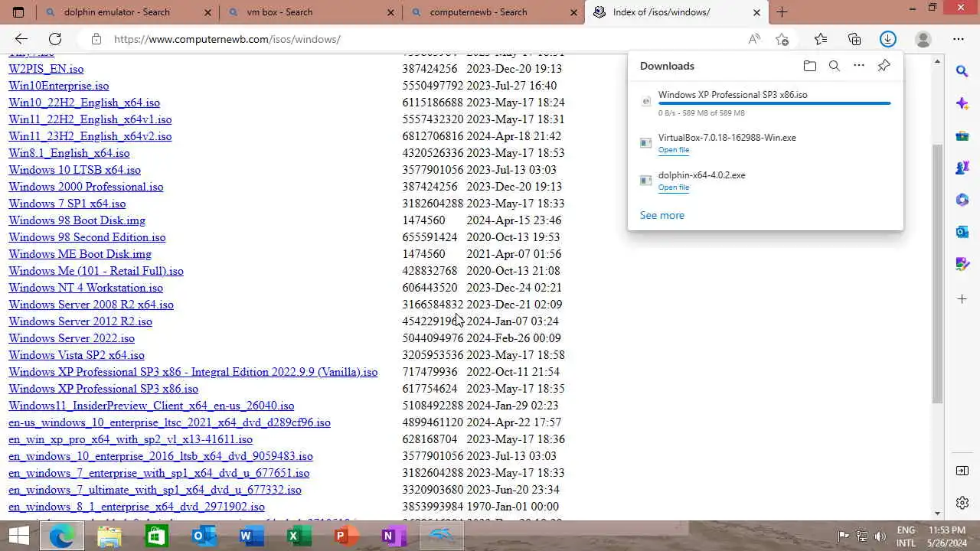
Task: Open Windows11_InsiderPreview_Client link
Action: [x=151, y=406]
